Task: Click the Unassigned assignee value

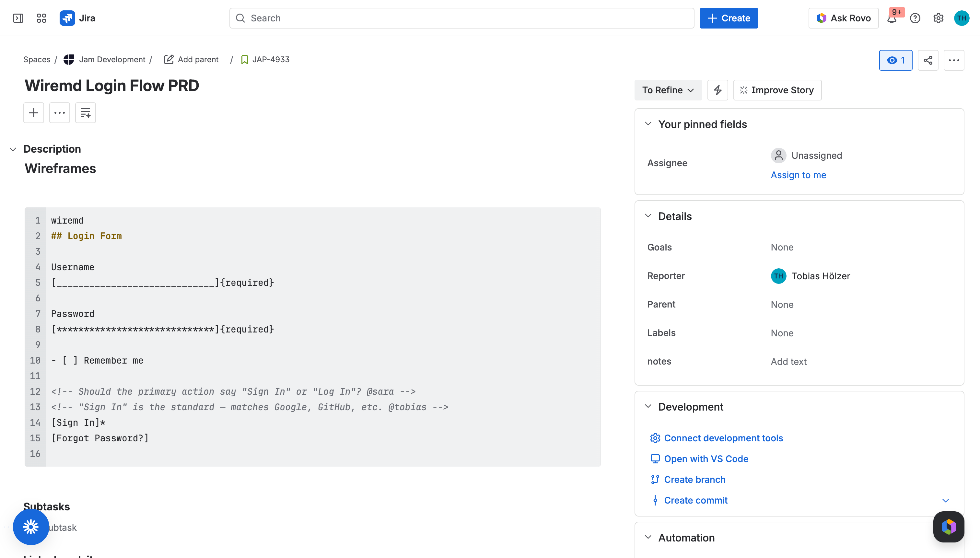Action: pyautogui.click(x=806, y=156)
